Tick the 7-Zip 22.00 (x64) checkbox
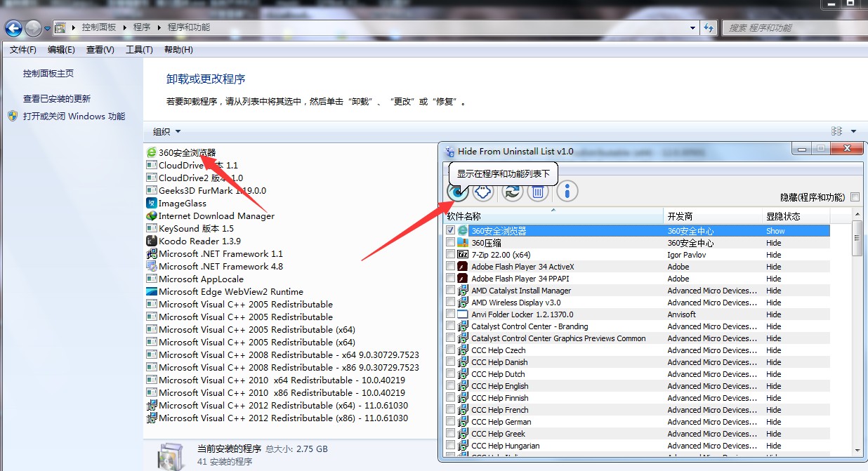868x471 pixels. pos(451,254)
